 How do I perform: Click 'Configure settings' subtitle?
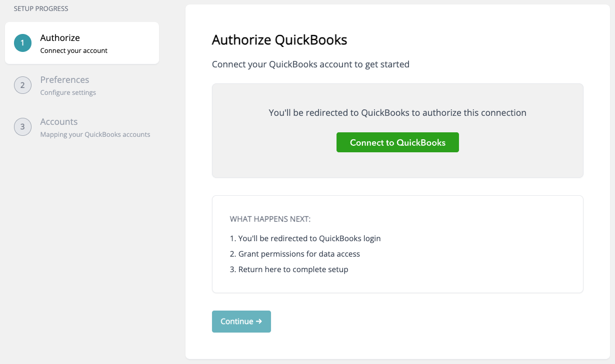coord(68,92)
